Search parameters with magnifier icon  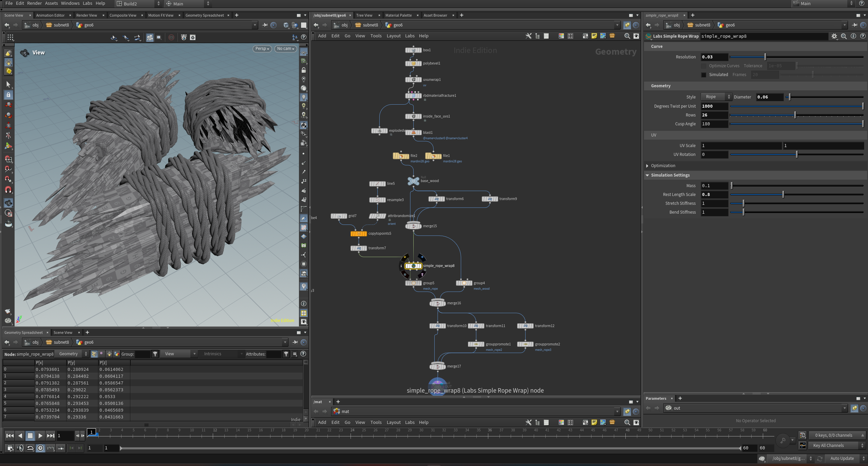[x=844, y=36]
